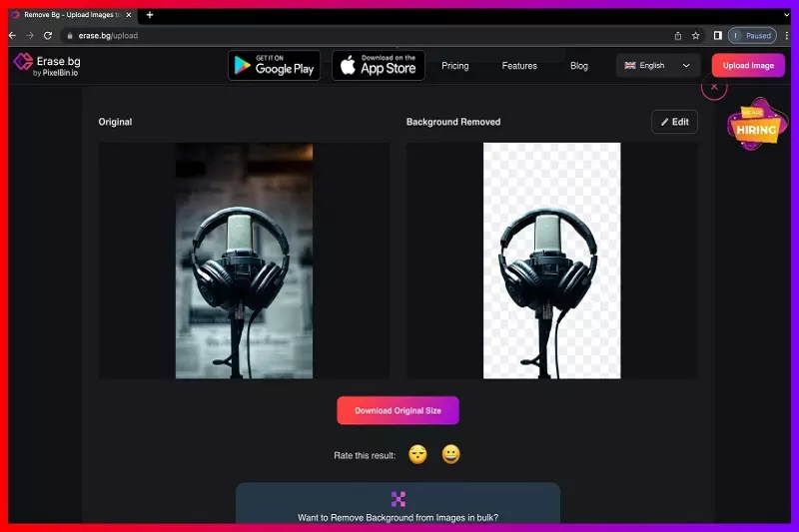Dismiss the We Are Hiring badge using its X
Screen dimensions: 799x532
714,87
